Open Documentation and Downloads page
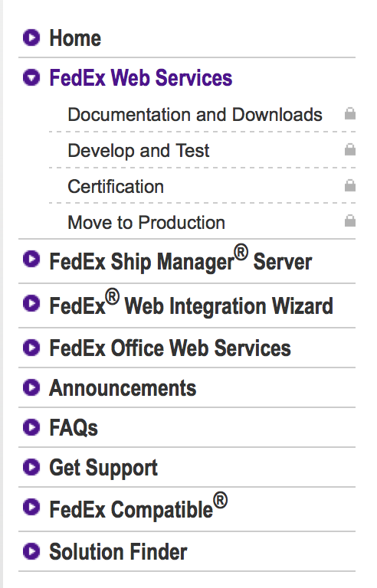 pos(195,114)
